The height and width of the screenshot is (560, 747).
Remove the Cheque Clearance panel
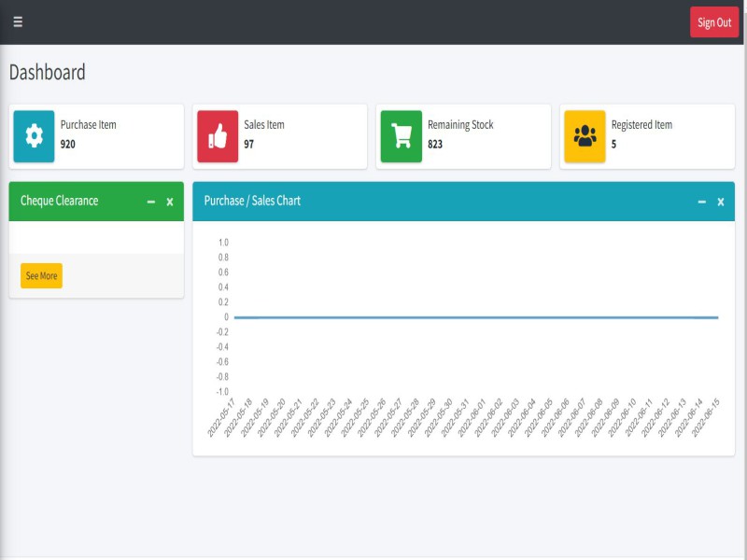click(x=170, y=202)
